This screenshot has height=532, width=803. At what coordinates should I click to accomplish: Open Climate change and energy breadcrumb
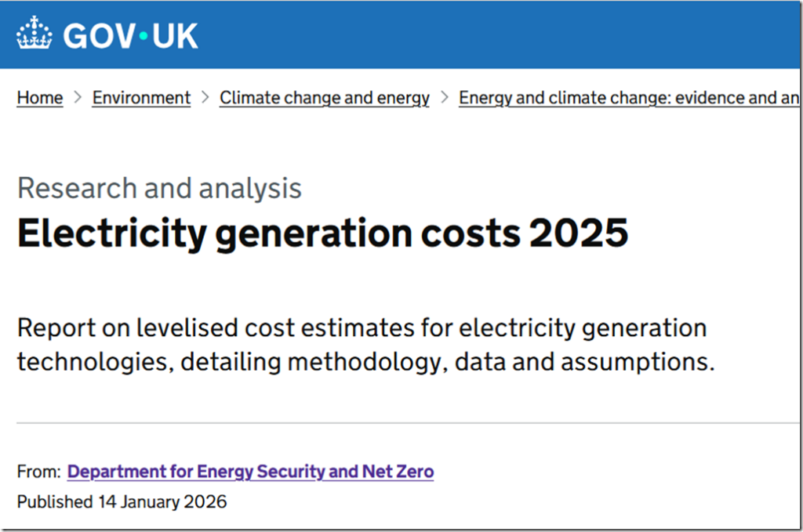click(324, 98)
